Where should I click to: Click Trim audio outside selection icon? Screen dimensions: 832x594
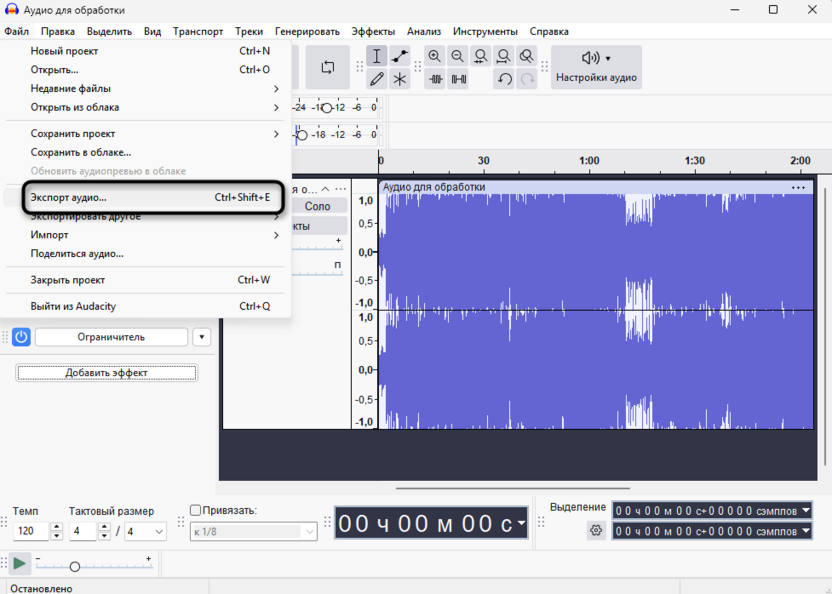tap(436, 79)
